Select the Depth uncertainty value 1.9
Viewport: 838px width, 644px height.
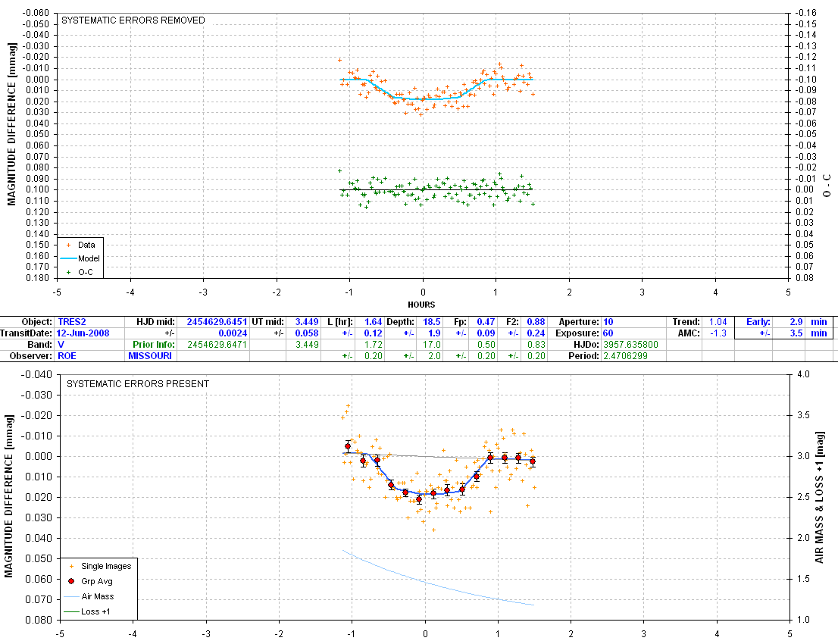(434, 333)
